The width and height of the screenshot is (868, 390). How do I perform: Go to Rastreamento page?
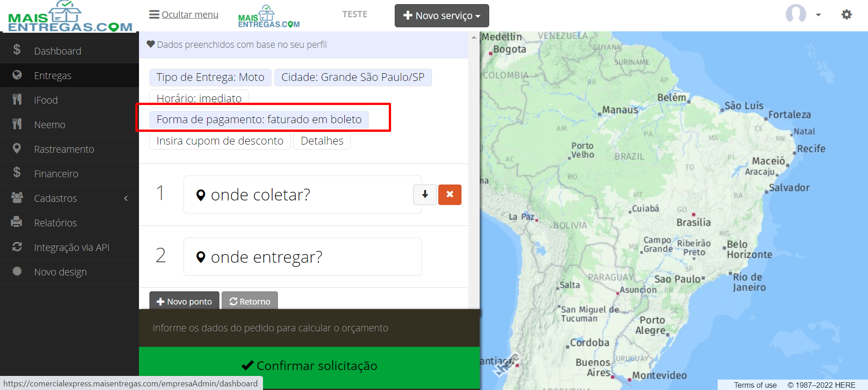tap(69, 149)
